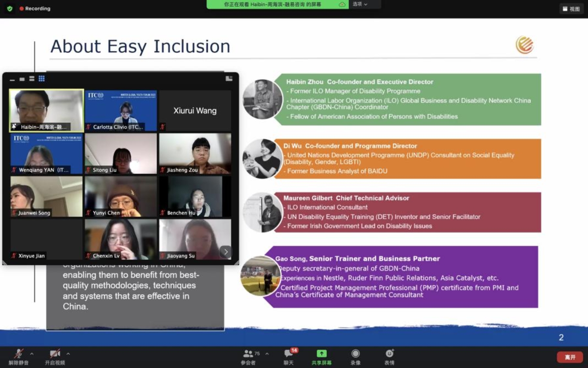588x368 pixels.
Task: Click the layout swap icon in video panel corner
Action: point(229,79)
